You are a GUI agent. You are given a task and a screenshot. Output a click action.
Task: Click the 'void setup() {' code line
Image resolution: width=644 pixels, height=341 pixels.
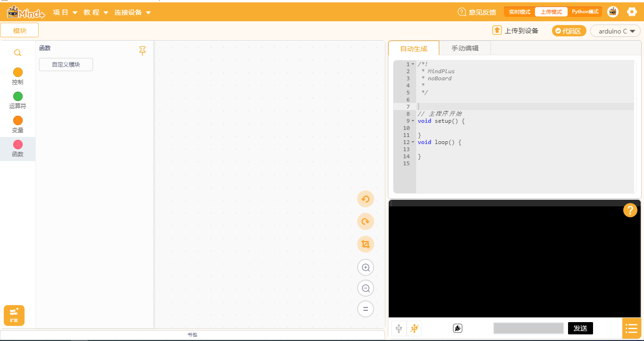tap(441, 121)
